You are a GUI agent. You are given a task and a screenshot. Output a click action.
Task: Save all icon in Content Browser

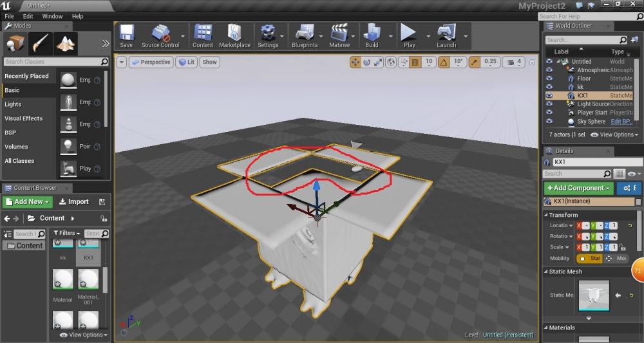pos(102,201)
